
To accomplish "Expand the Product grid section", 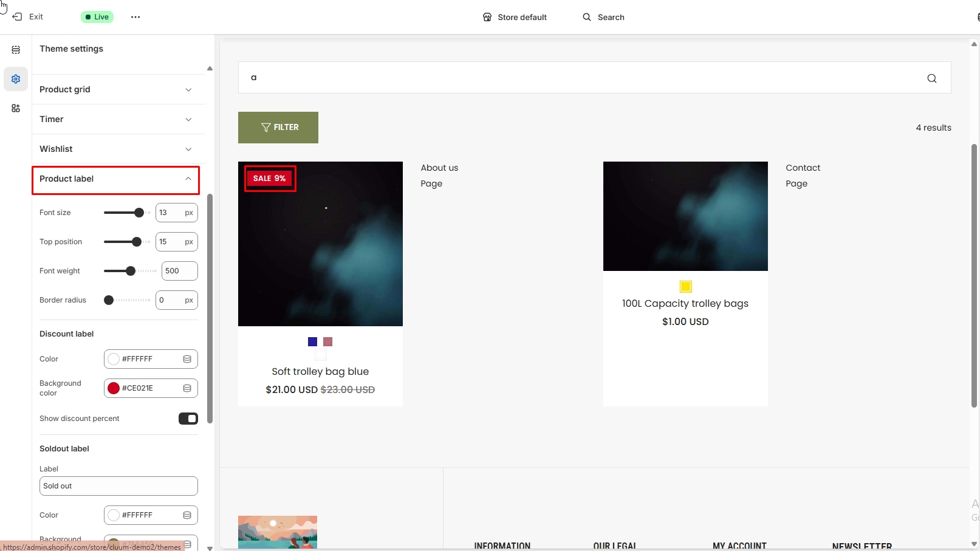I will point(115,89).
